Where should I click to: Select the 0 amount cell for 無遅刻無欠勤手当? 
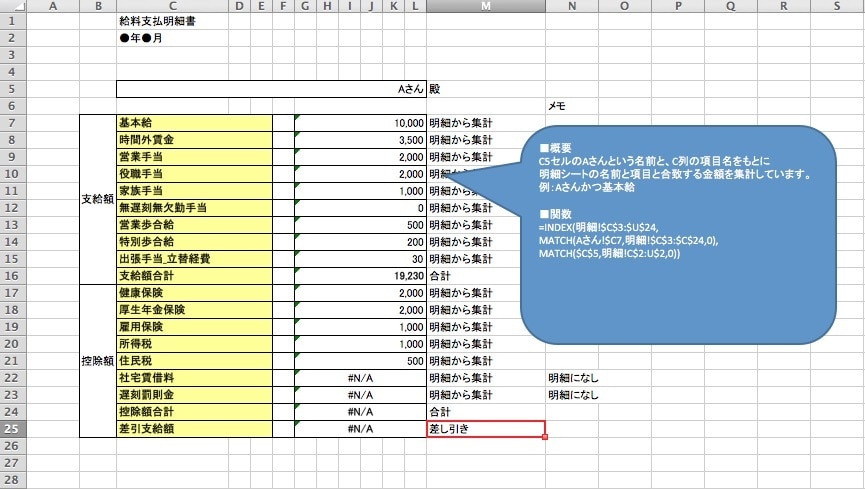point(360,208)
